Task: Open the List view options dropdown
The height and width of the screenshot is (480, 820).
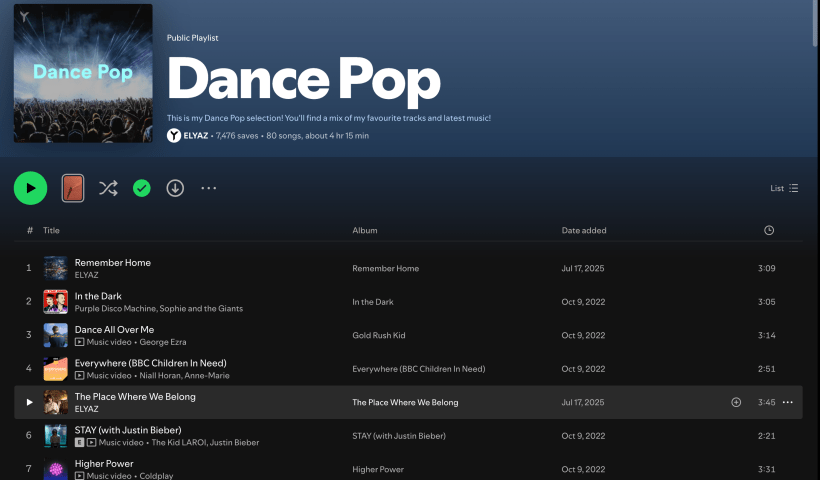Action: click(x=784, y=188)
